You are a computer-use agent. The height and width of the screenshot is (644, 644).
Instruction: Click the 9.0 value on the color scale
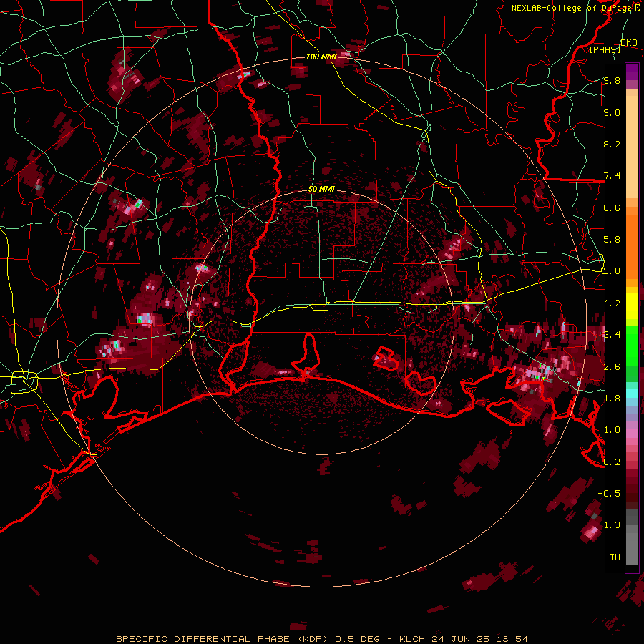click(x=612, y=112)
